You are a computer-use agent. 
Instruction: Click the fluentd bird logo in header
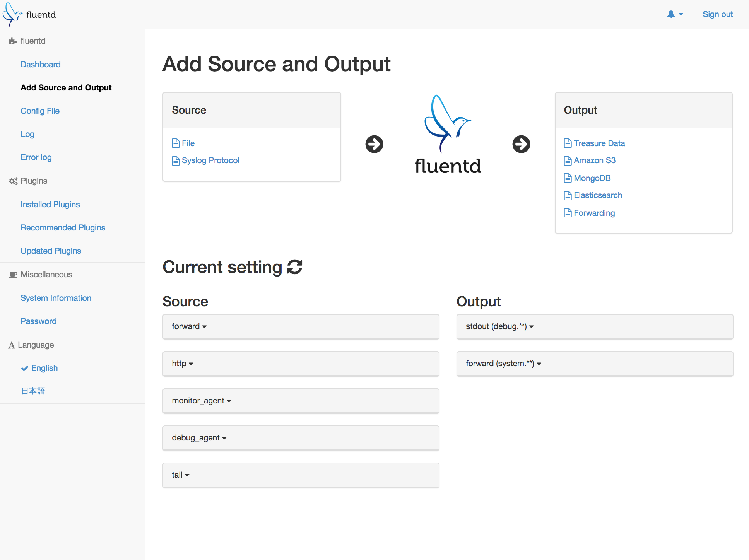tap(12, 14)
